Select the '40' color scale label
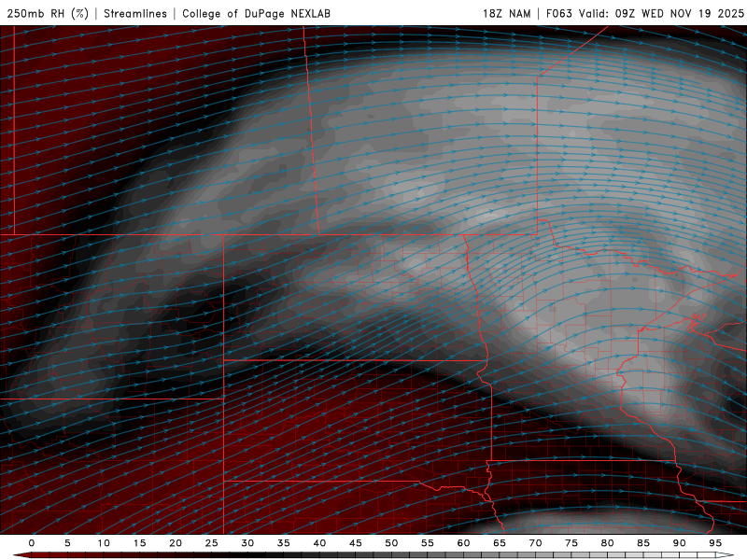This screenshot has width=747, height=560. [x=319, y=543]
